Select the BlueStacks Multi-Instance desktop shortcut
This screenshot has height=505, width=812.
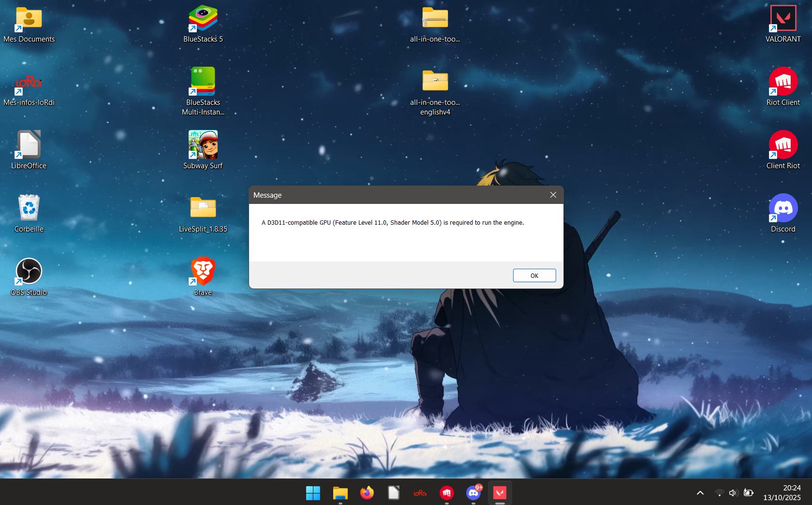click(203, 92)
